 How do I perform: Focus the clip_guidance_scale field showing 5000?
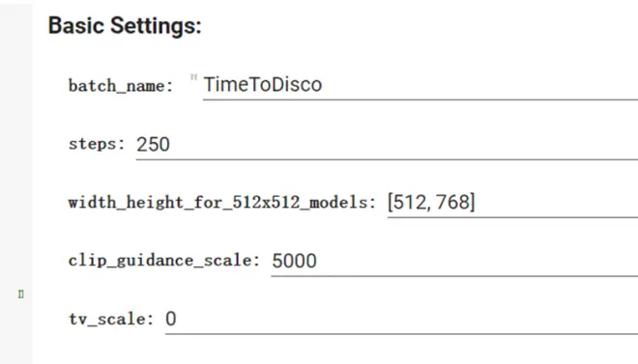click(x=454, y=261)
